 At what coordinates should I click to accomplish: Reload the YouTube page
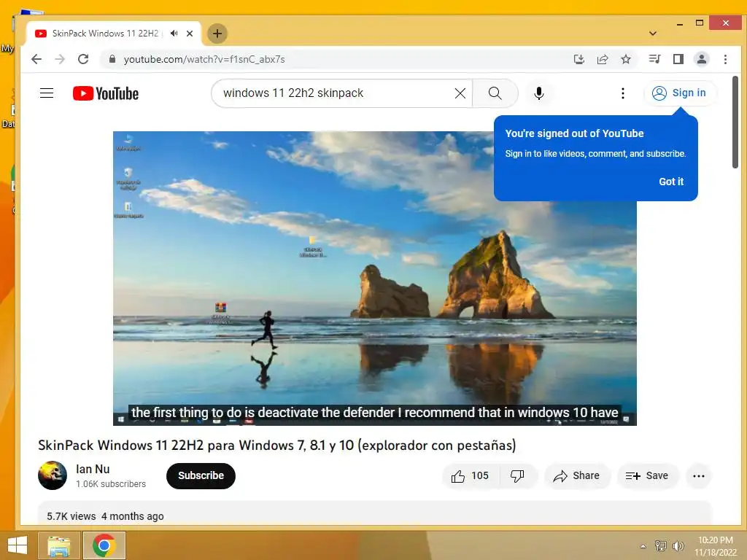pos(83,59)
